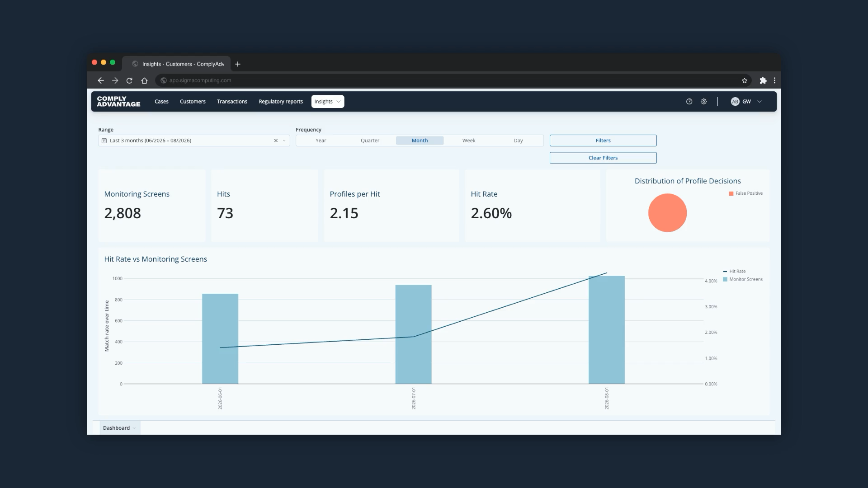Open the Transactions menu

pos(232,102)
